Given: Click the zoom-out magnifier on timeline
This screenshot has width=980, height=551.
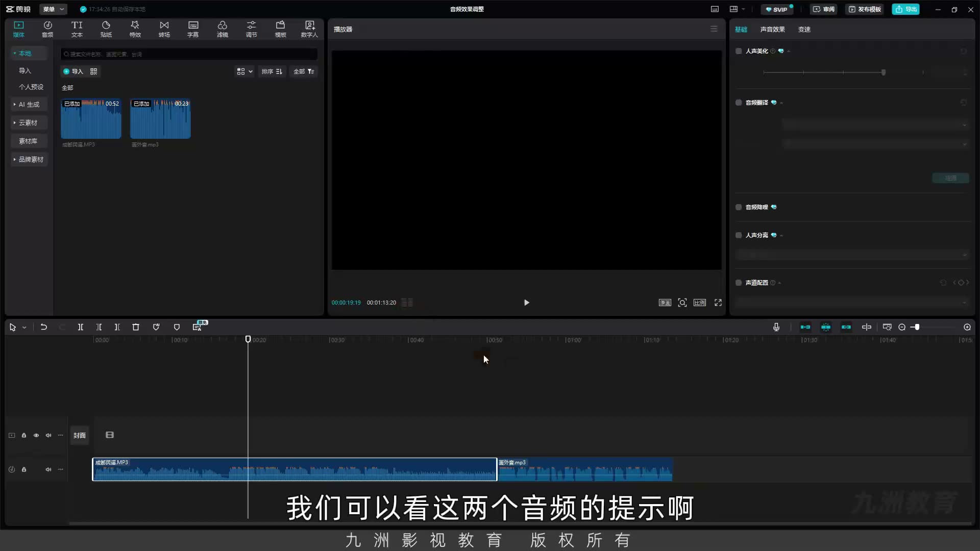Looking at the screenshot, I should [x=902, y=327].
